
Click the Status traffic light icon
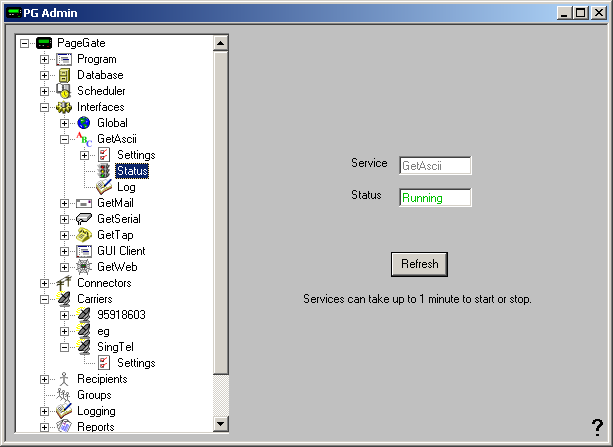tap(104, 171)
